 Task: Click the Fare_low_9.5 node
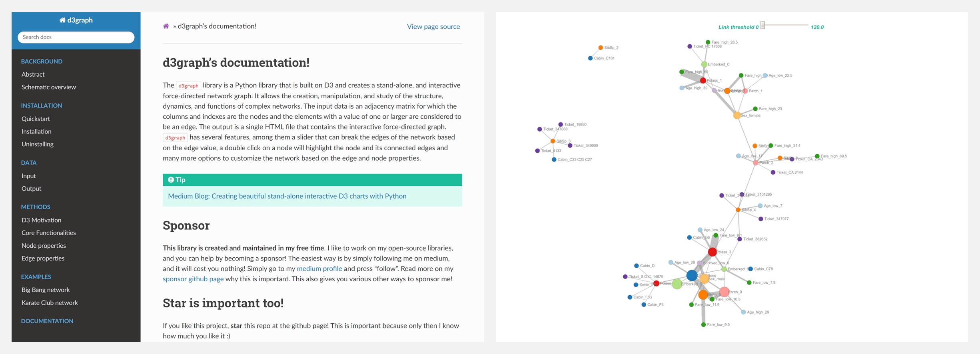(x=703, y=325)
